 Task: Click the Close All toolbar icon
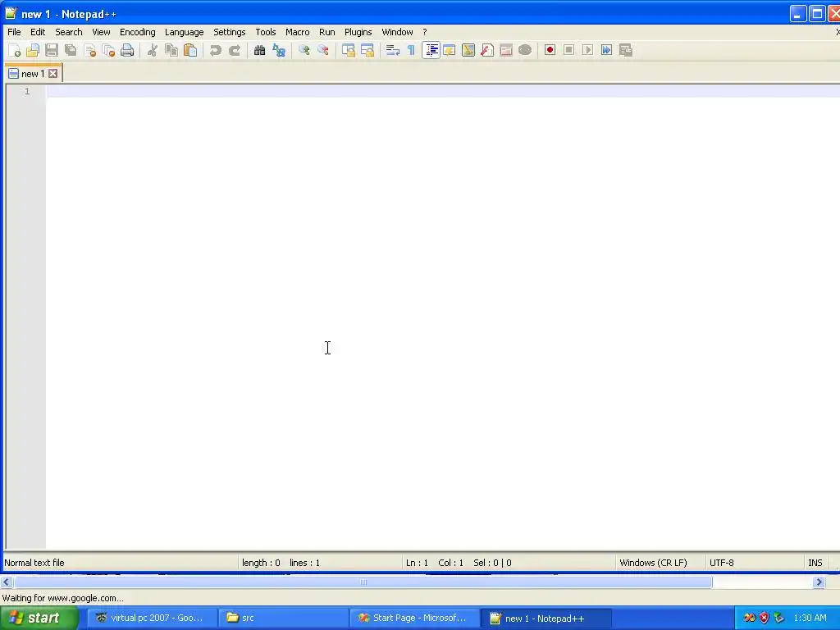click(x=108, y=50)
